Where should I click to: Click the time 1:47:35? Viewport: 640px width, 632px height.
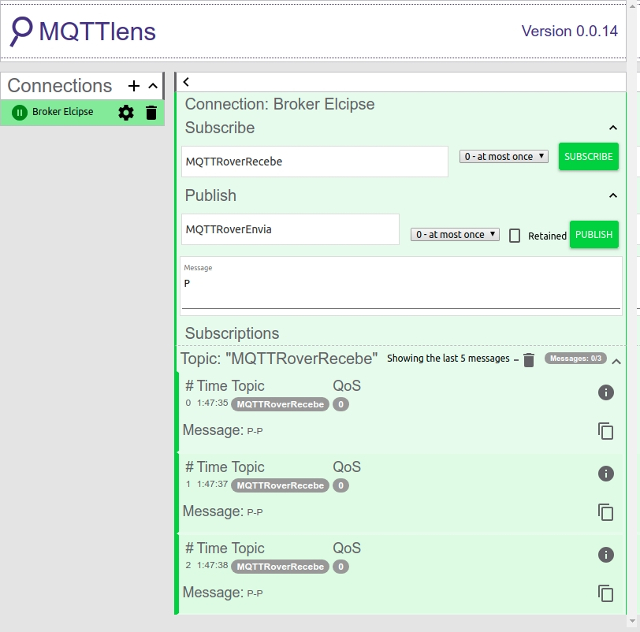click(x=212, y=403)
